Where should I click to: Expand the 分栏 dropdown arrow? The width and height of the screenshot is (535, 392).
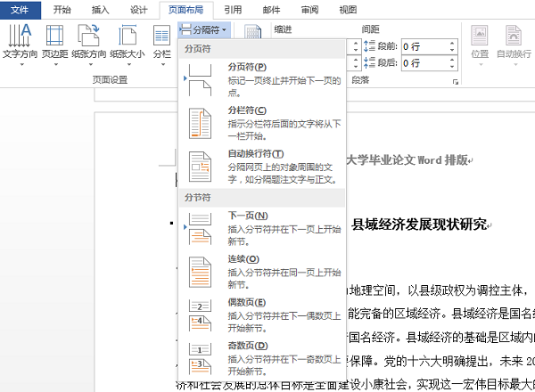(x=163, y=64)
